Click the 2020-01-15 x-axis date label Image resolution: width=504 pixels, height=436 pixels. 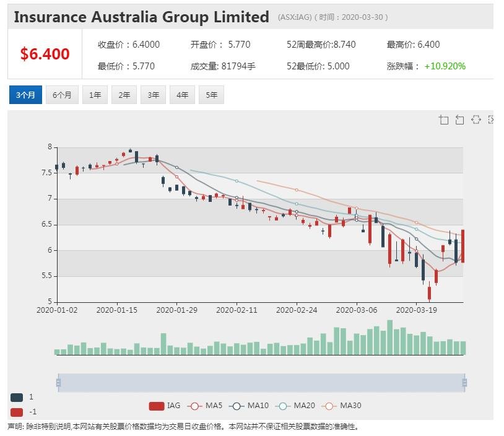(x=116, y=310)
